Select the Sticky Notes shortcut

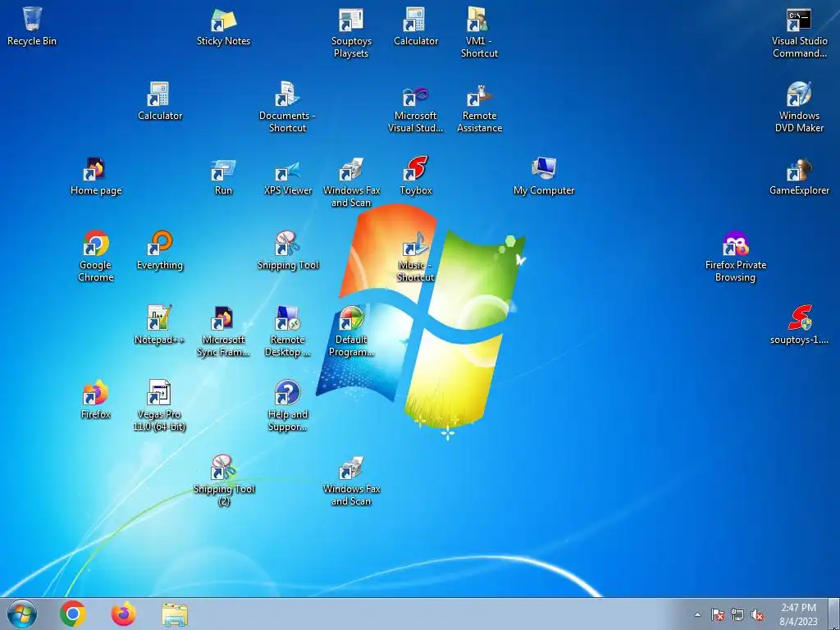(223, 27)
